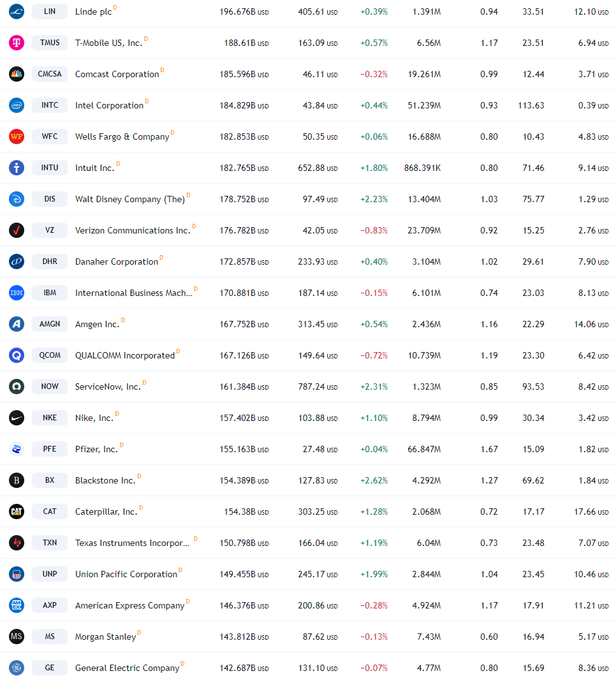This screenshot has width=616, height=678.
Task: Click the T-Mobile magenta logo icon
Action: [17, 43]
